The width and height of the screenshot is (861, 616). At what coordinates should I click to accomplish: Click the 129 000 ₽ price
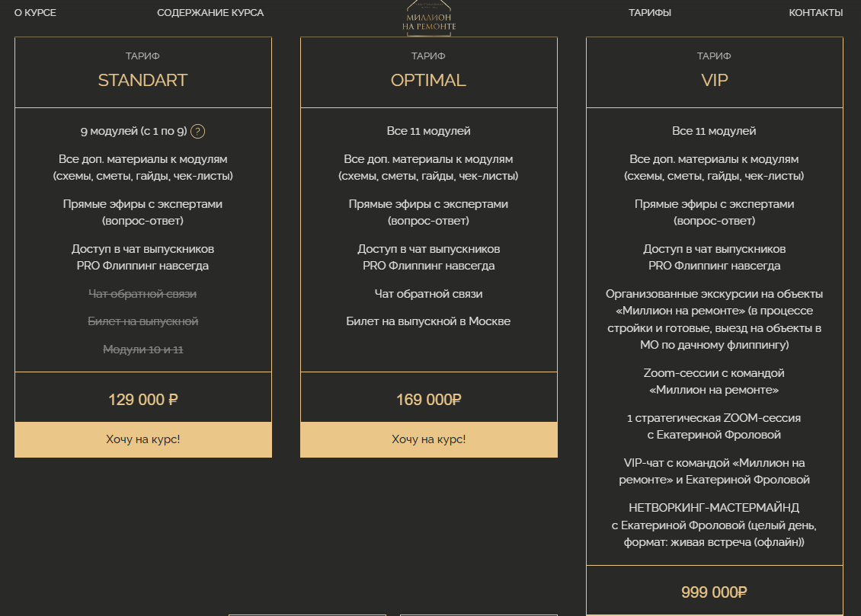click(x=143, y=400)
